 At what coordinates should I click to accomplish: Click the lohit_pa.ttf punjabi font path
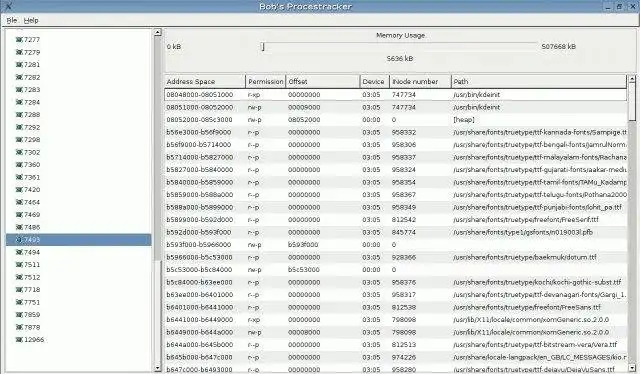tap(537, 207)
